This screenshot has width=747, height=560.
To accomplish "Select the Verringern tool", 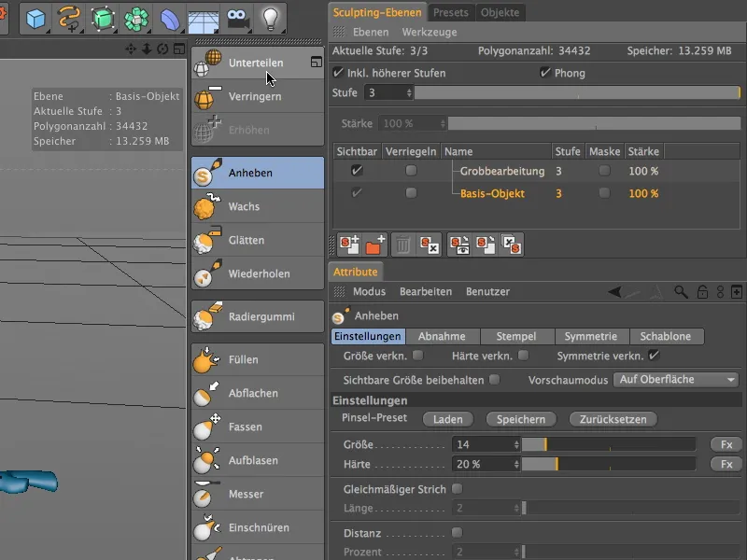I will pos(258,97).
